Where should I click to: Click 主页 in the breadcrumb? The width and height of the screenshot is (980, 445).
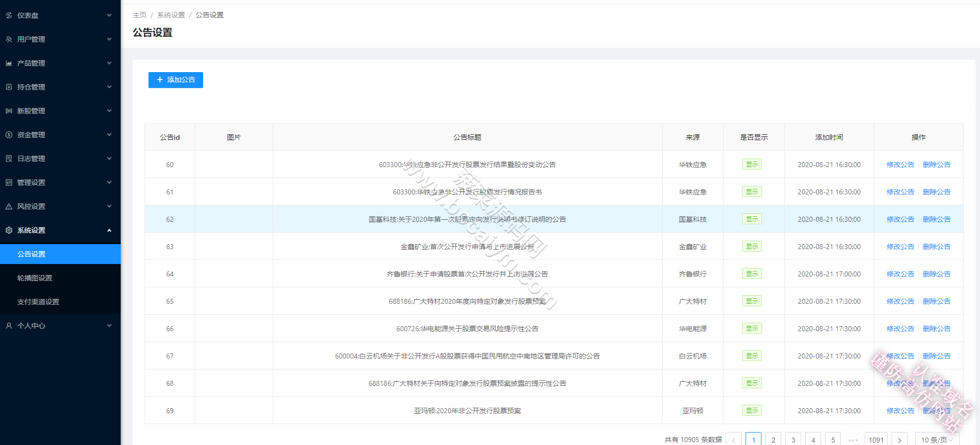pos(140,15)
